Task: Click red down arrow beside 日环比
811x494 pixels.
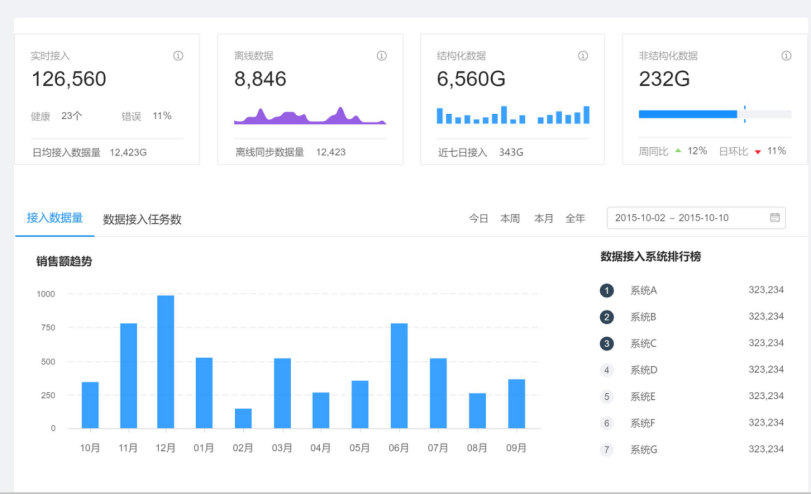Action: click(x=758, y=152)
